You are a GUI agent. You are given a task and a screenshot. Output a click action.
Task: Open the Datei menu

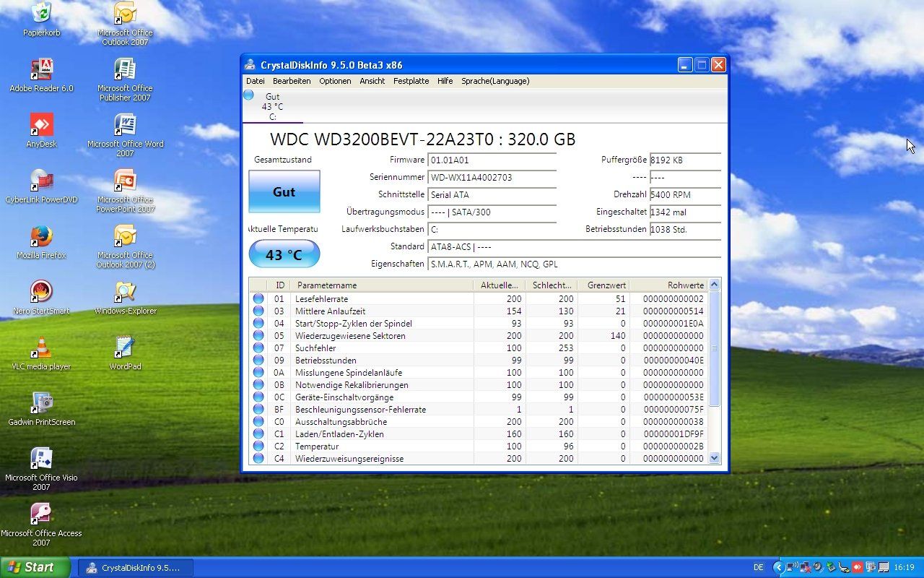coord(256,81)
